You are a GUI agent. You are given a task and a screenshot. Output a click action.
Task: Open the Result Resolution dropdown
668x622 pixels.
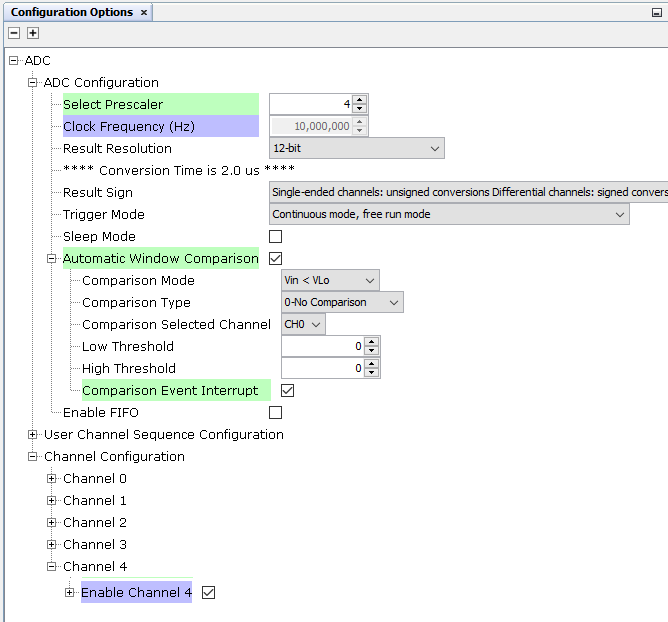click(357, 149)
